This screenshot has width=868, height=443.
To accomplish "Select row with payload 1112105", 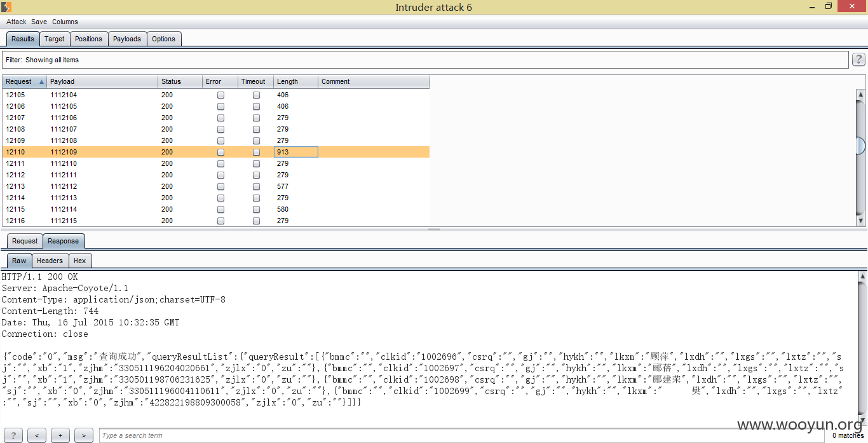I will [216, 106].
